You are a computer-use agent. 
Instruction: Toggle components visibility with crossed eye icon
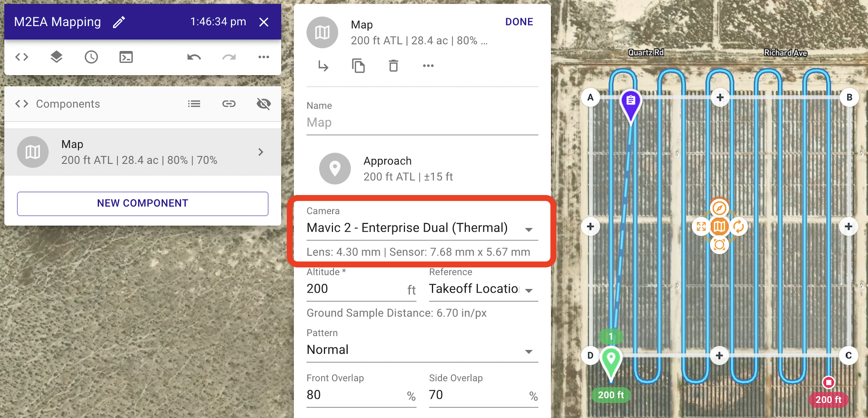point(264,104)
